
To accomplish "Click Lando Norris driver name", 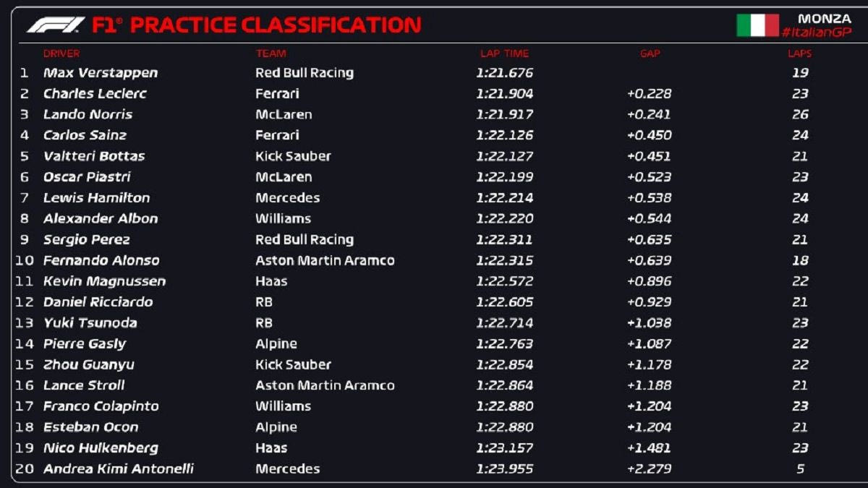I will [x=88, y=114].
